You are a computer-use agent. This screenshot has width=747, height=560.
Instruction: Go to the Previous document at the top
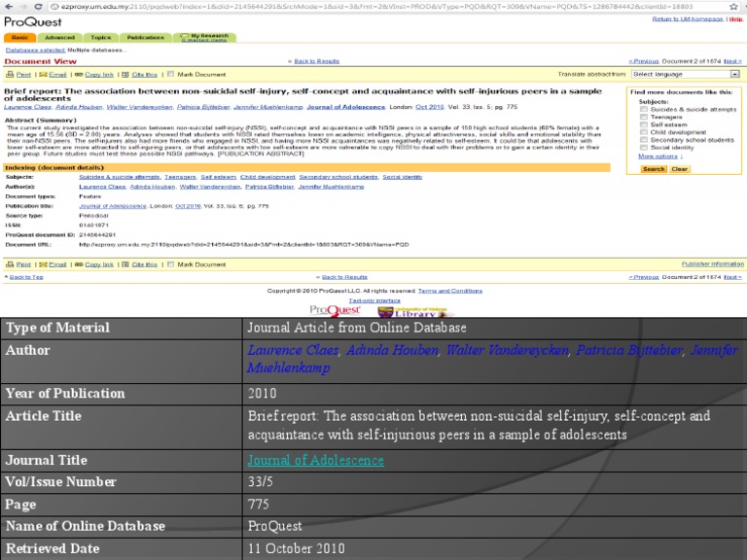click(x=644, y=61)
